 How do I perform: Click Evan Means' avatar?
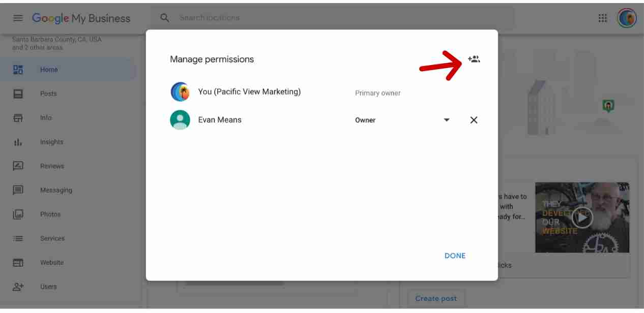click(x=180, y=120)
